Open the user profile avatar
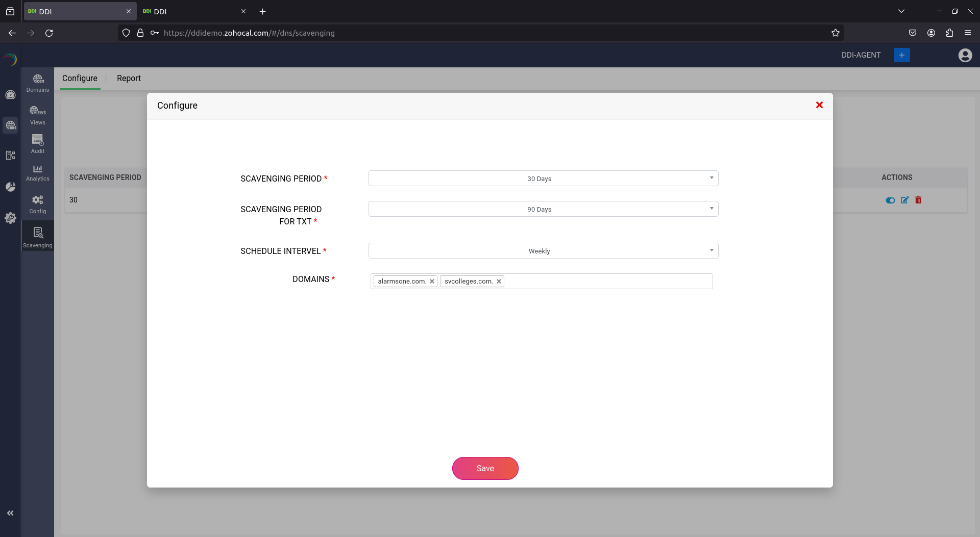The height and width of the screenshot is (537, 980). pos(965,55)
